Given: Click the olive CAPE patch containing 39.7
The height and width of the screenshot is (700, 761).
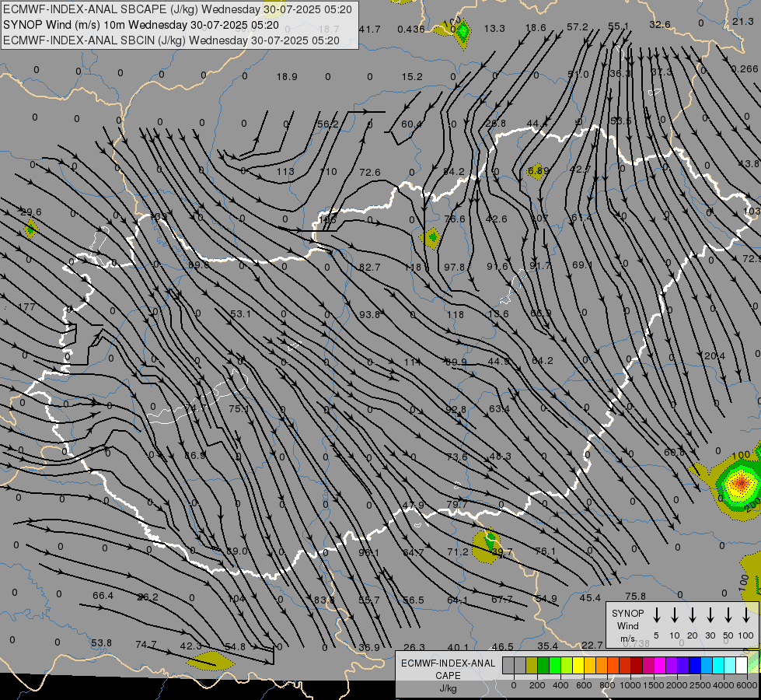Looking at the screenshot, I should pyautogui.click(x=487, y=547).
